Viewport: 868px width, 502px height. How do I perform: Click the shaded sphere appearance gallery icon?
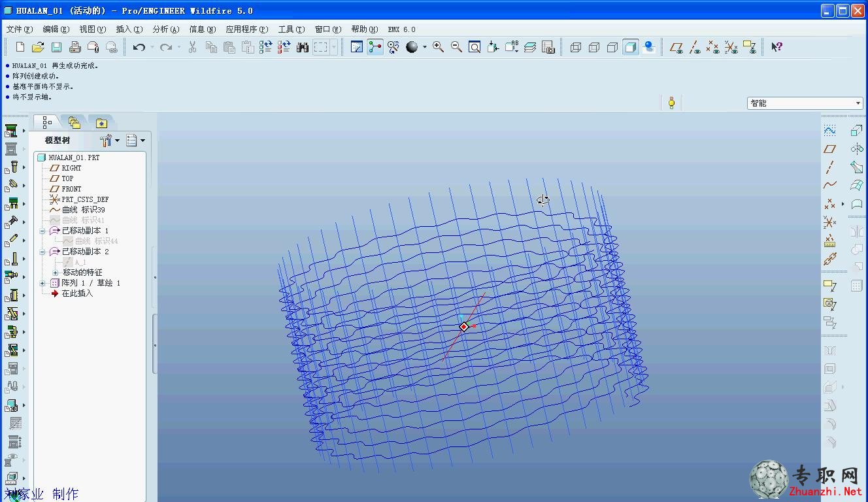pyautogui.click(x=412, y=47)
